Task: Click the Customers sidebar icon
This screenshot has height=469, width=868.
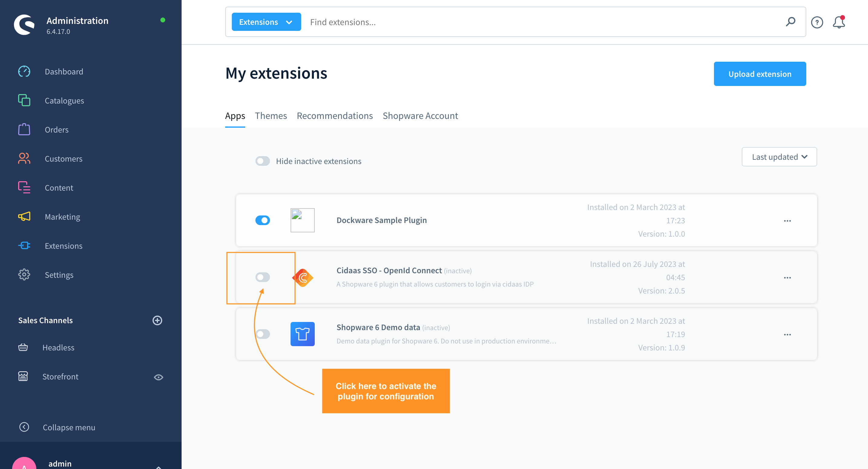Action: (x=24, y=158)
